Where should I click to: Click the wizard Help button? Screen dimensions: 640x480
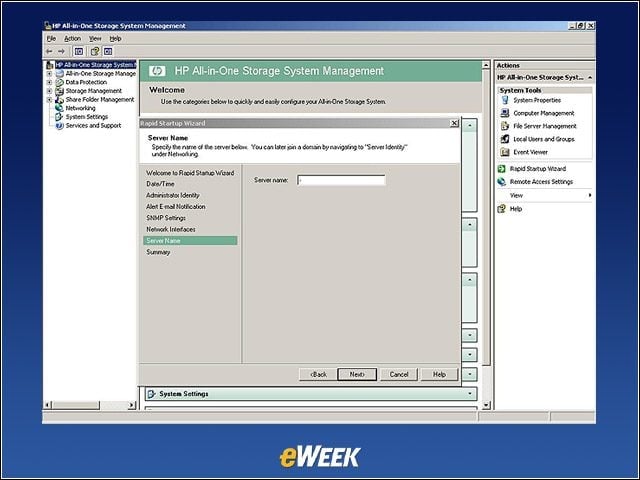(439, 374)
